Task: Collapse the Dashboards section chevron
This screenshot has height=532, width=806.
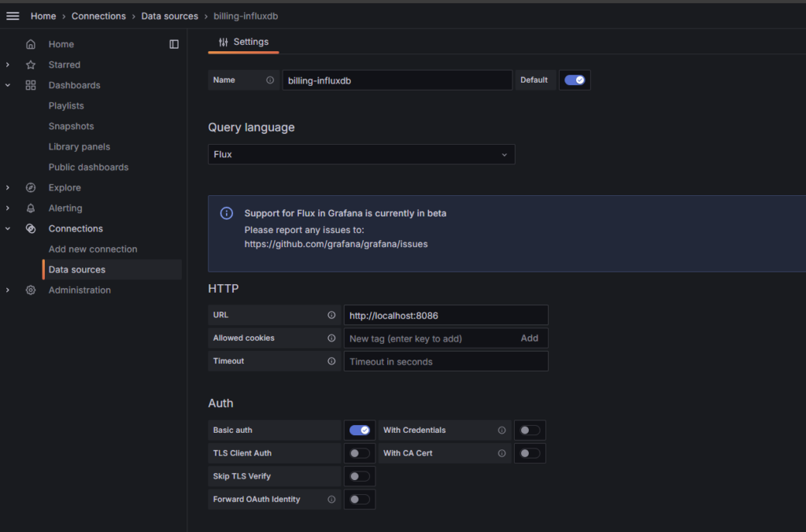Action: point(8,85)
